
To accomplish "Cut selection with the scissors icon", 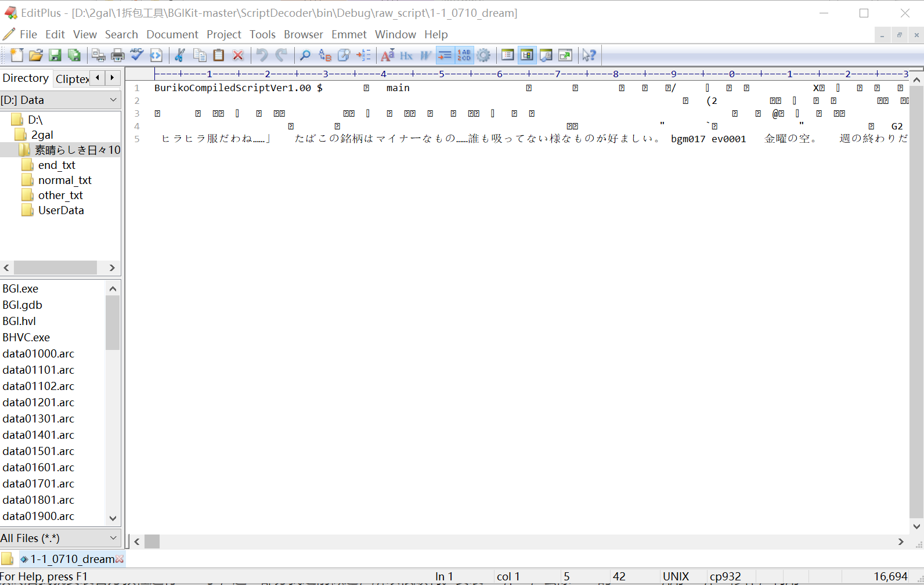I will [x=180, y=55].
